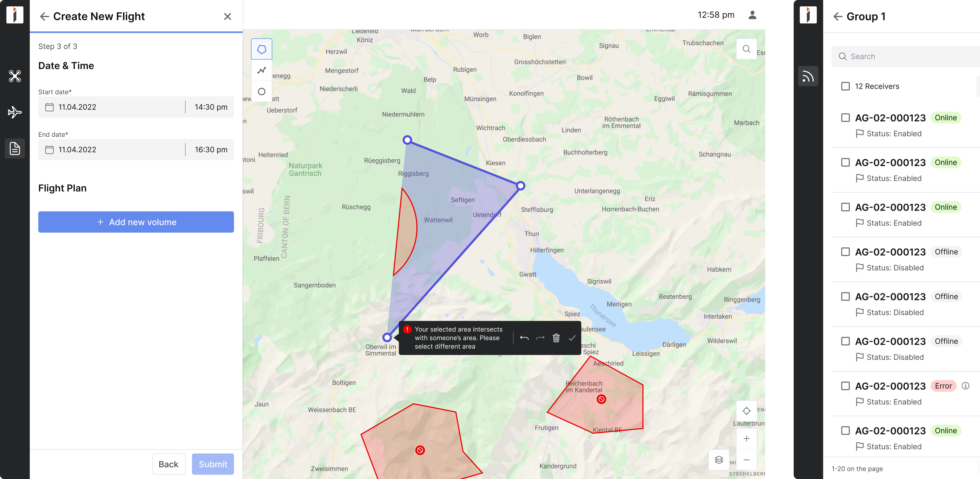Confirm the drawn area with checkmark
The image size is (980, 479).
click(x=572, y=338)
